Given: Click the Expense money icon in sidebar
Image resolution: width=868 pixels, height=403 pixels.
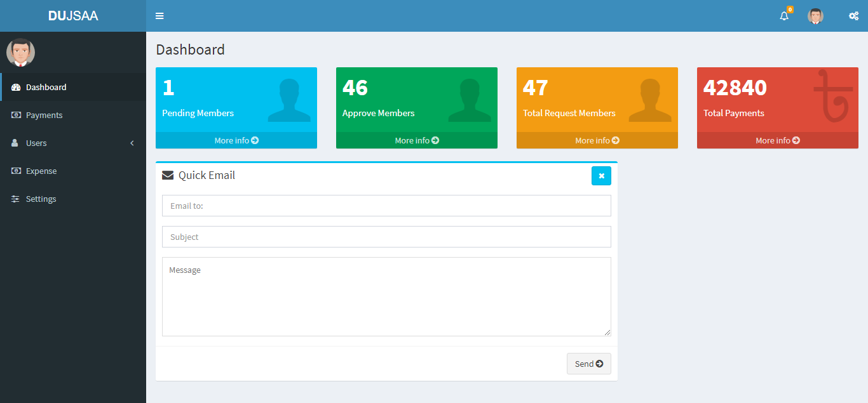Looking at the screenshot, I should point(17,171).
